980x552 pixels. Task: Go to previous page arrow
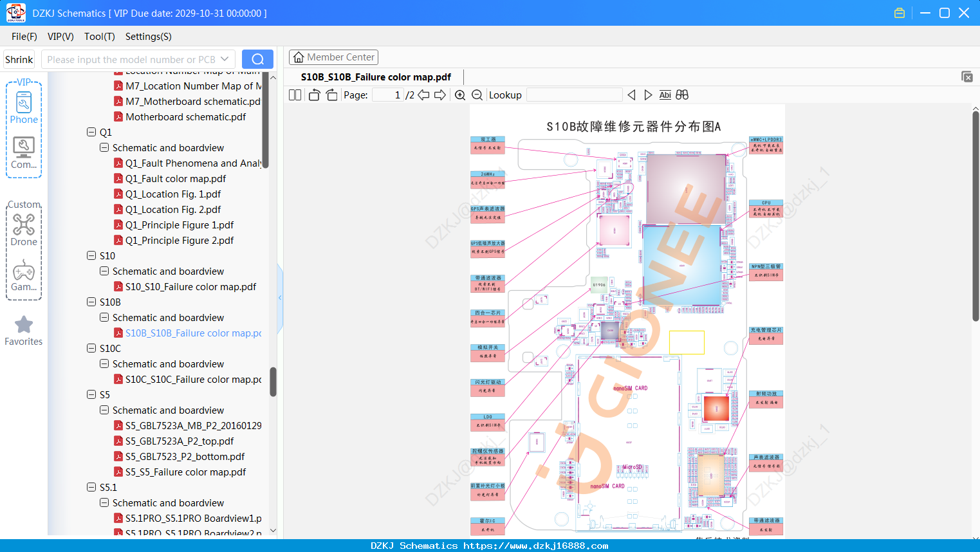423,95
